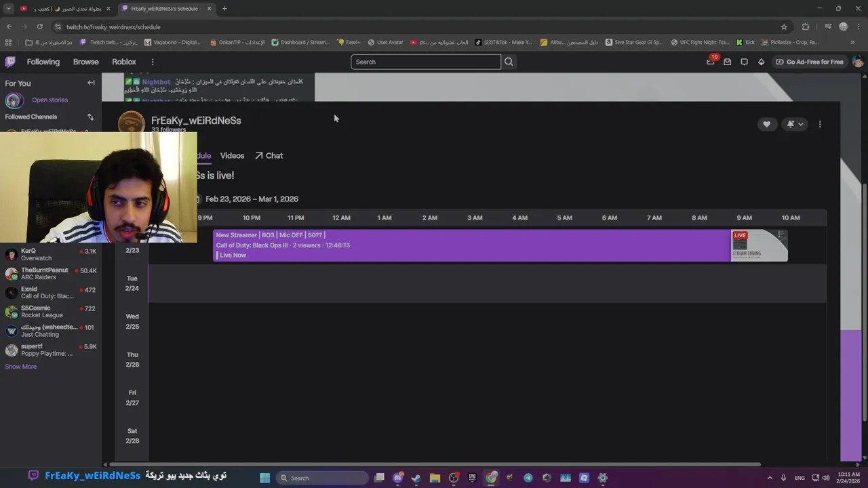Screen dimensions: 868x488
Task: Click the Twitch search input field
Action: 426,62
